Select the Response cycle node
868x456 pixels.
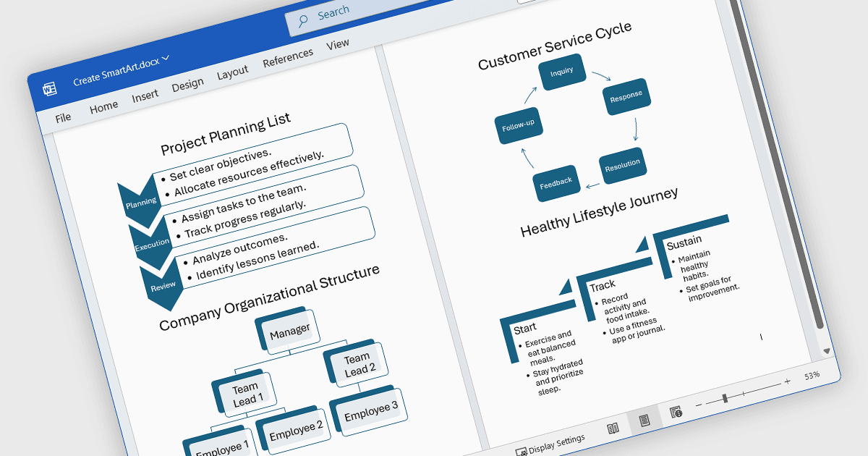pyautogui.click(x=627, y=97)
